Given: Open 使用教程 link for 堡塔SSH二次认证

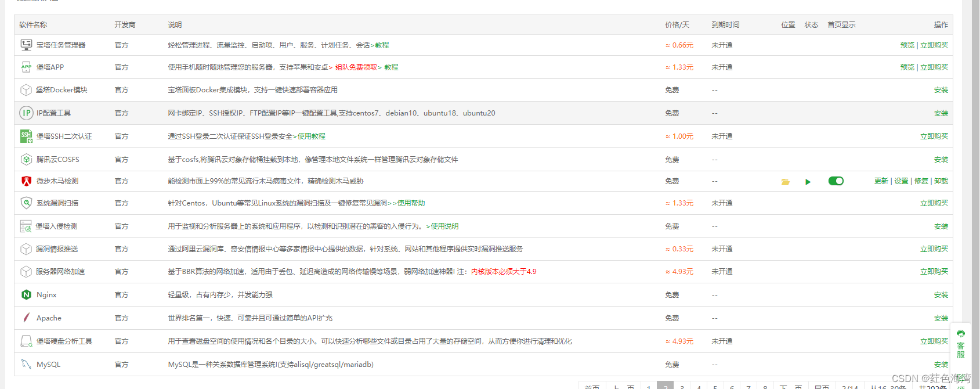Looking at the screenshot, I should click(312, 136).
